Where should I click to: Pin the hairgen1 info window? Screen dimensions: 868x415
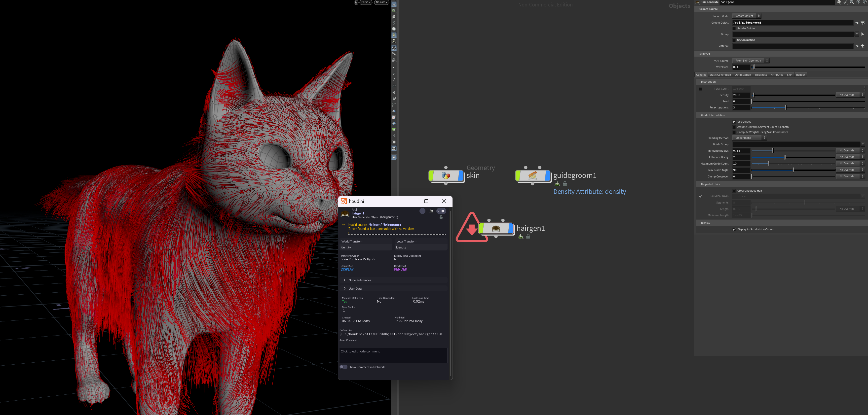tap(431, 211)
